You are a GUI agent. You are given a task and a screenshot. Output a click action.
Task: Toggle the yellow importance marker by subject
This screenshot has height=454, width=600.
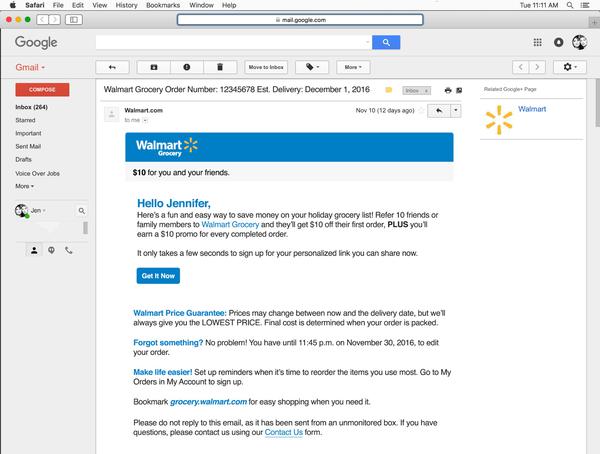[389, 90]
